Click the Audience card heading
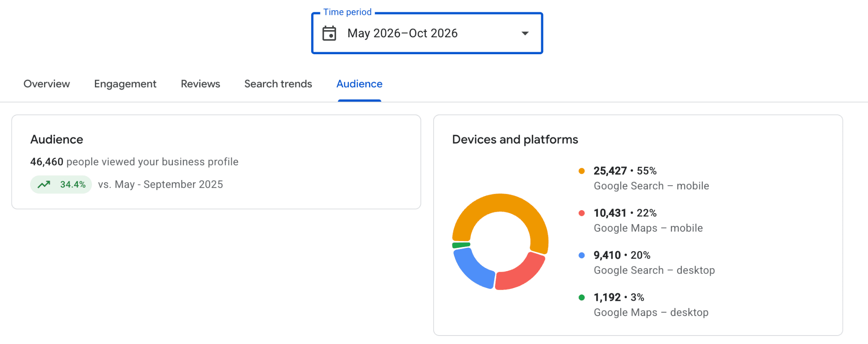The width and height of the screenshot is (868, 344). pos(57,139)
